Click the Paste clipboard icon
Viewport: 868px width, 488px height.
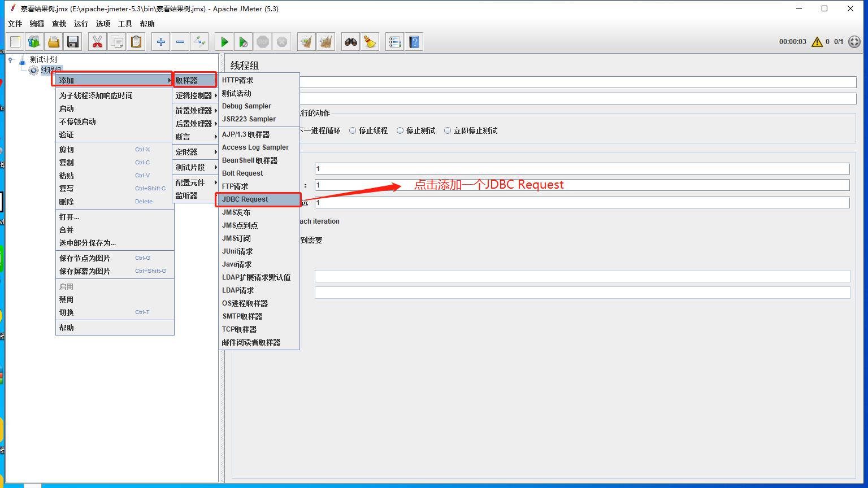(136, 42)
